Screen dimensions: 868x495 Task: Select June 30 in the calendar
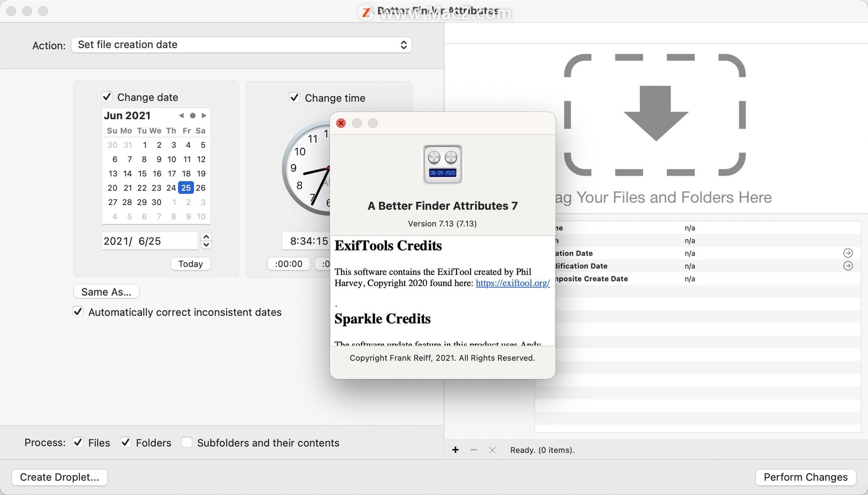click(x=156, y=202)
